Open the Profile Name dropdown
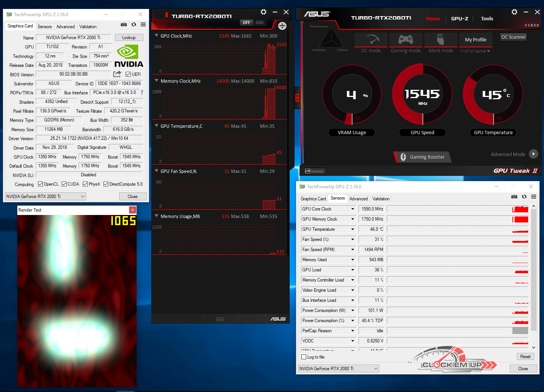Image resolution: width=544 pixels, height=392 pixels. pos(475,51)
